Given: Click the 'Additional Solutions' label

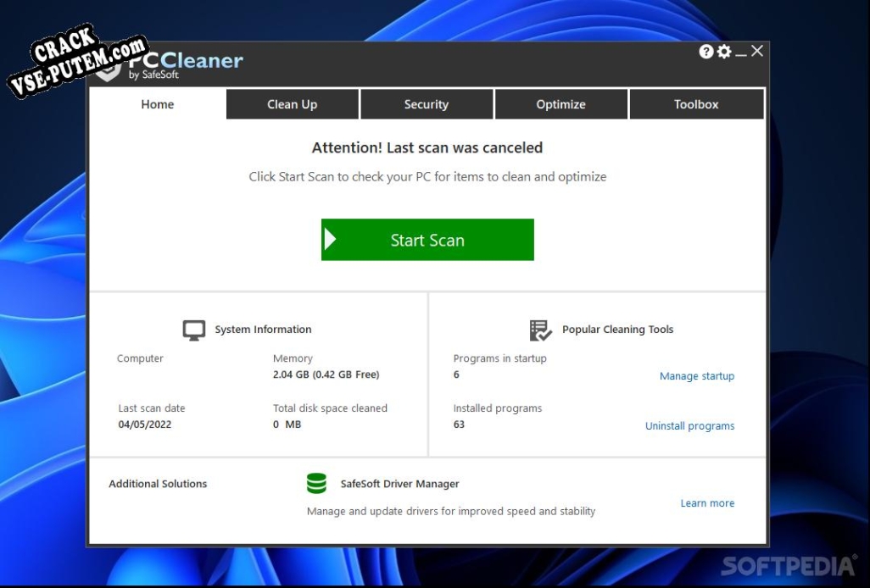Looking at the screenshot, I should 158,484.
